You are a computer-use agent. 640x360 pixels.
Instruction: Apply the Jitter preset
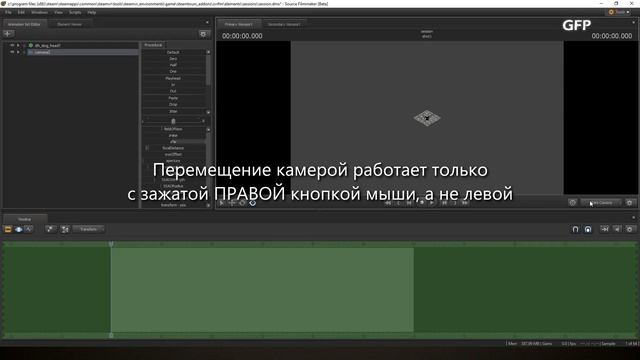173,111
